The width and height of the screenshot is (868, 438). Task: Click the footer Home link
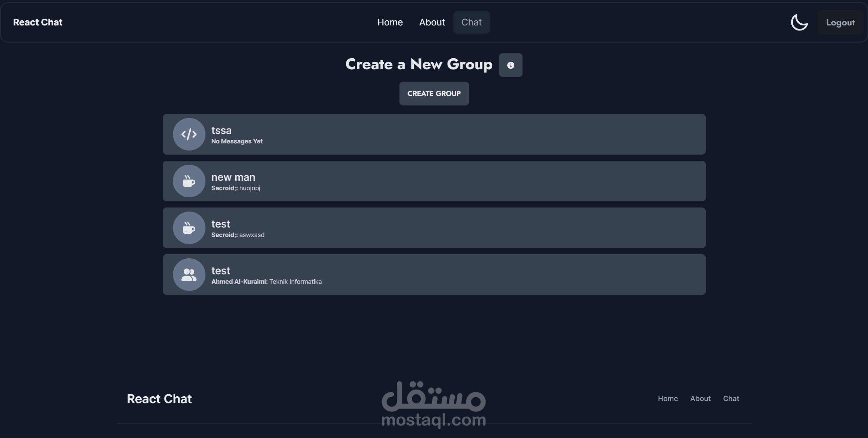[x=668, y=399]
